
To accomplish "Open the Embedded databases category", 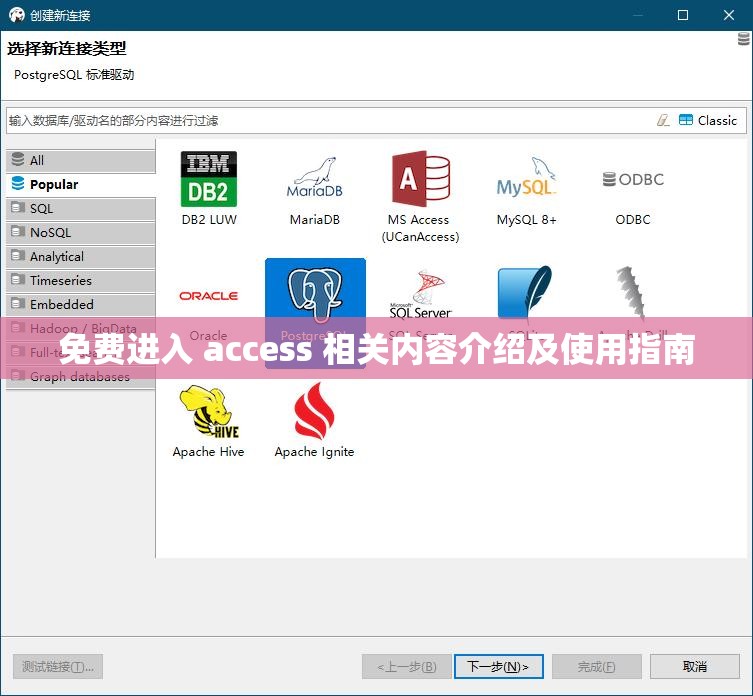I will click(81, 305).
